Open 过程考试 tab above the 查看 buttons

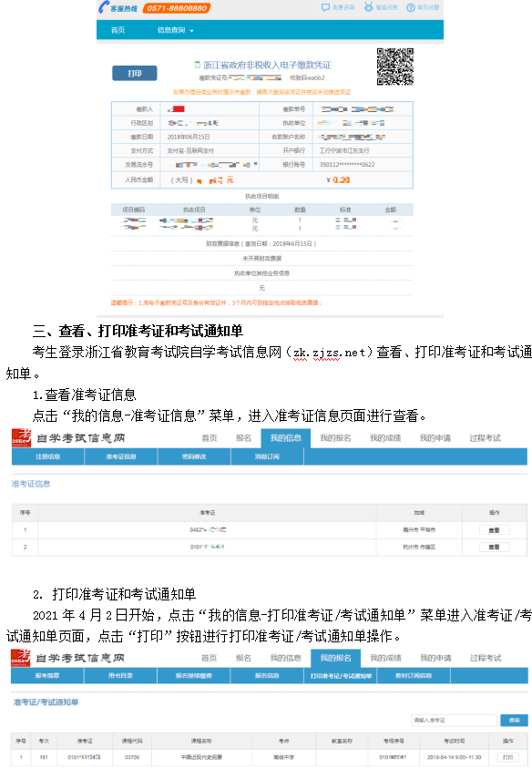tap(485, 438)
